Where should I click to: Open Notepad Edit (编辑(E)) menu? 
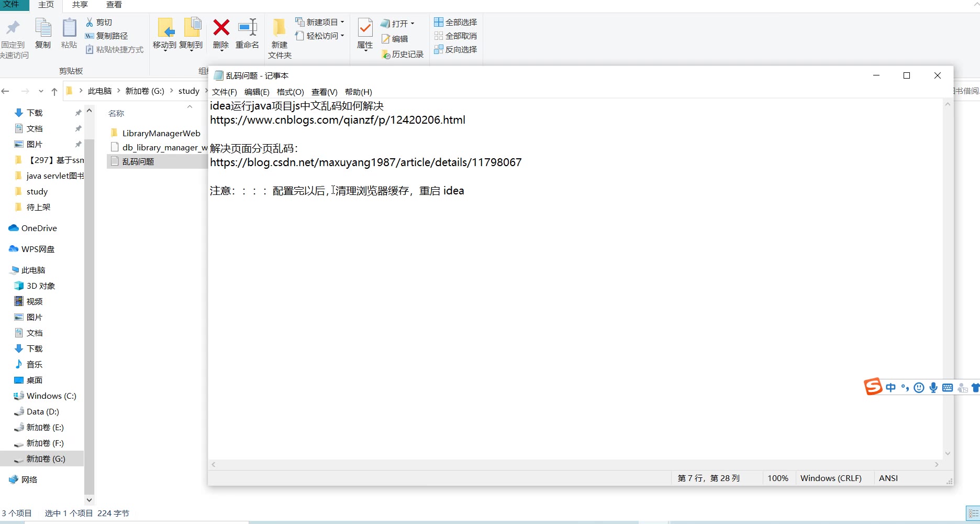coord(257,92)
